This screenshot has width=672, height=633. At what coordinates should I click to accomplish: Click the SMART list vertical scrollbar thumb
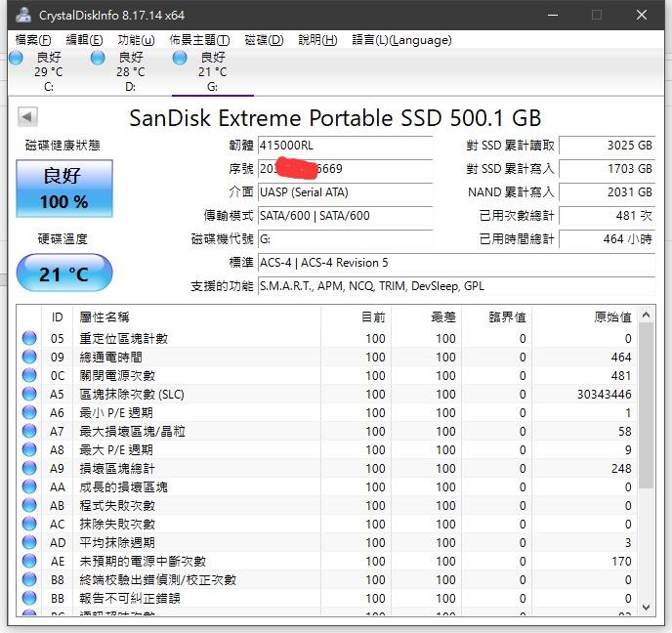coord(647,405)
